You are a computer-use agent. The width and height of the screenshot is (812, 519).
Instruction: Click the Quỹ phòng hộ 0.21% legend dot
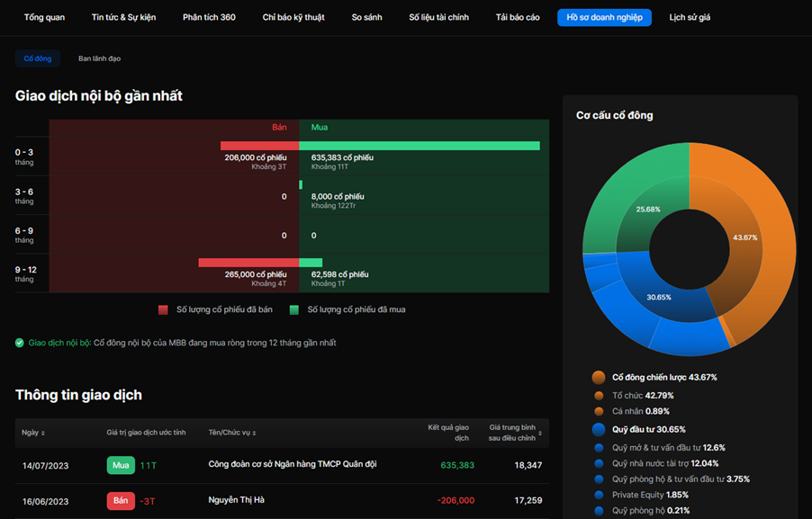(x=600, y=511)
